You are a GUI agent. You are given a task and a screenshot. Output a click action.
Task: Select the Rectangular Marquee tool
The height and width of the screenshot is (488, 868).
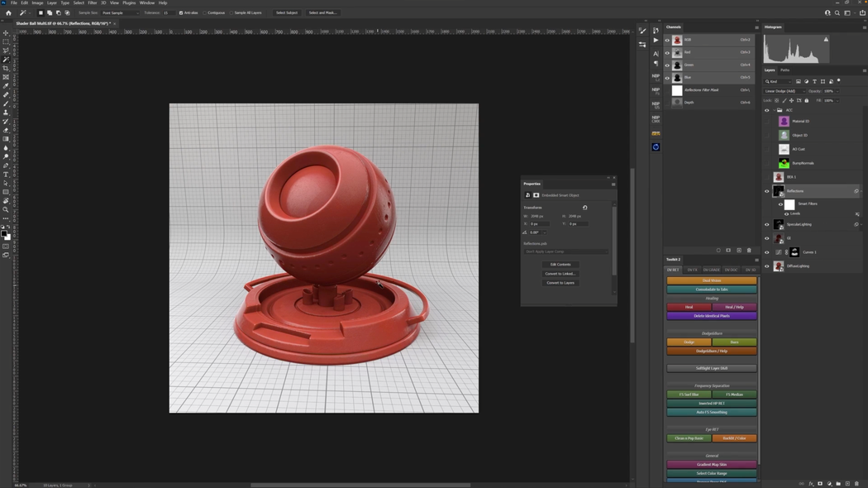coord(6,41)
